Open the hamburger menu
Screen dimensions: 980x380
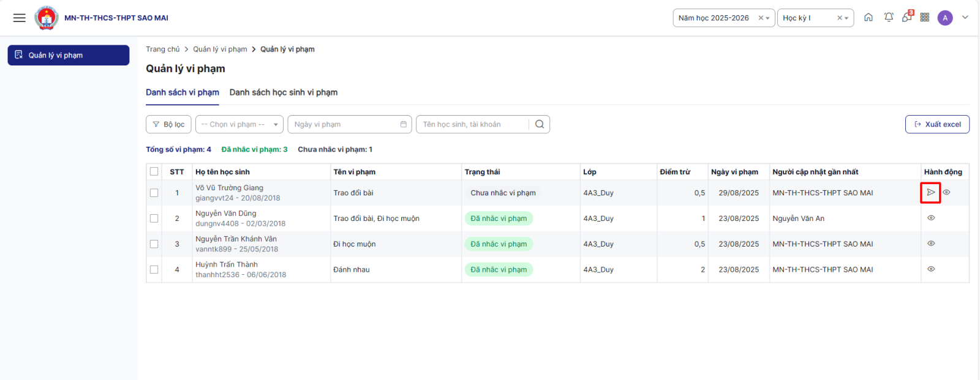(x=20, y=18)
